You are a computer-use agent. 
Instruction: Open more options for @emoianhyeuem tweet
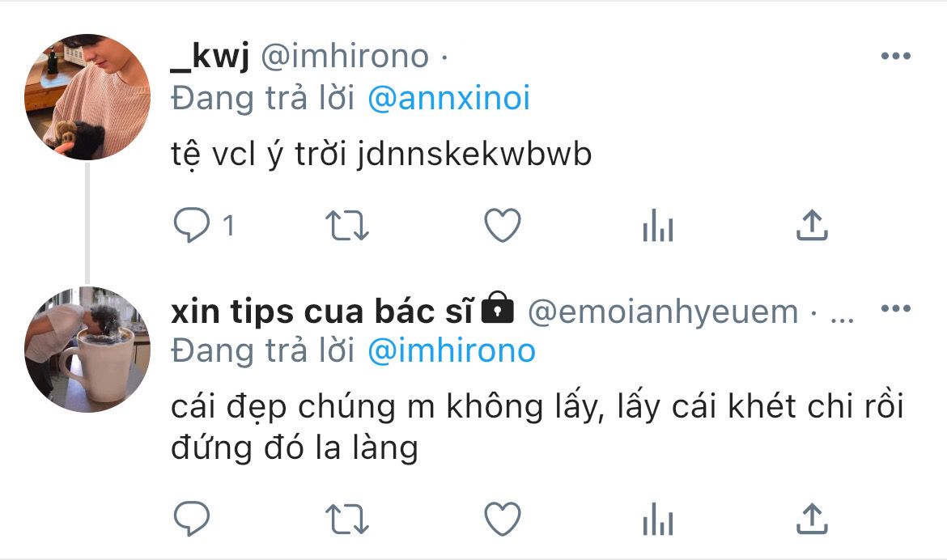pyautogui.click(x=896, y=308)
